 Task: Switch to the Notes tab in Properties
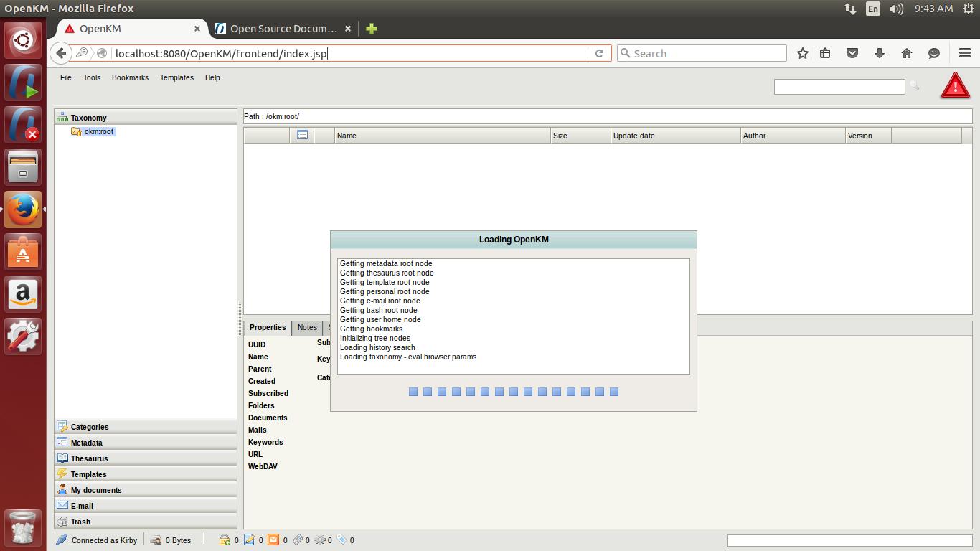click(x=307, y=327)
